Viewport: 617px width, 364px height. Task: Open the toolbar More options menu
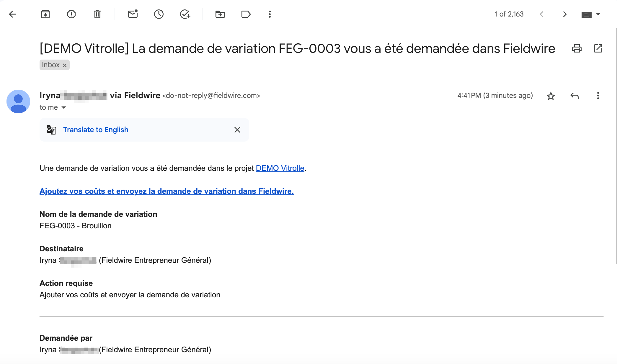(270, 14)
